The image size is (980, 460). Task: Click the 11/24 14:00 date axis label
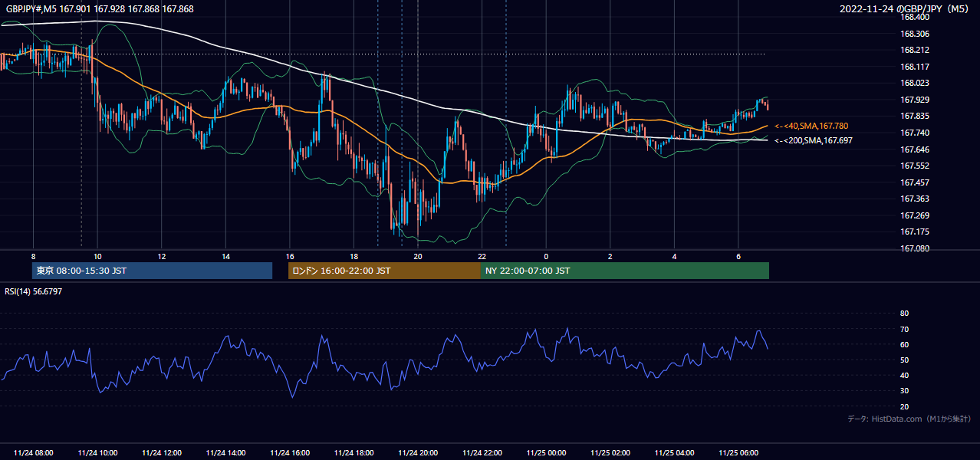point(225,453)
